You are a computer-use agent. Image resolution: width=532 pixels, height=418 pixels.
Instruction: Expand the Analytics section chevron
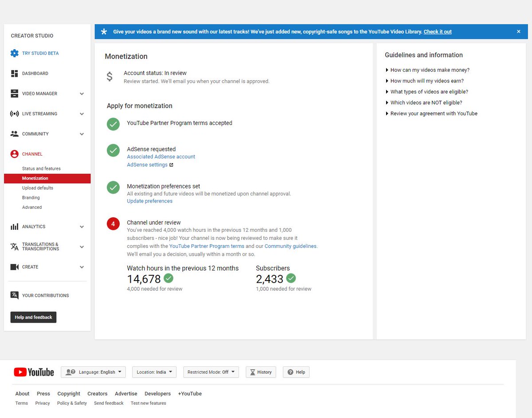82,227
